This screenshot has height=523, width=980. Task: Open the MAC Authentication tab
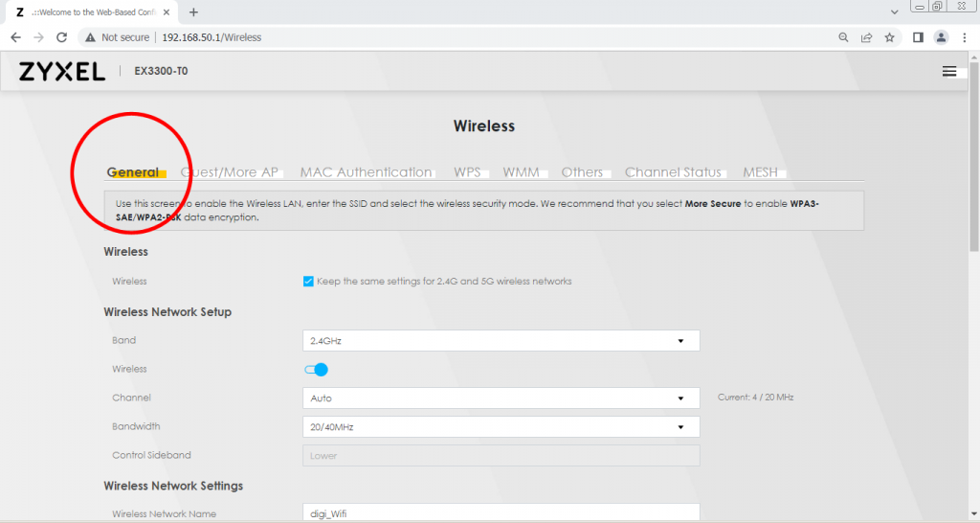click(366, 172)
